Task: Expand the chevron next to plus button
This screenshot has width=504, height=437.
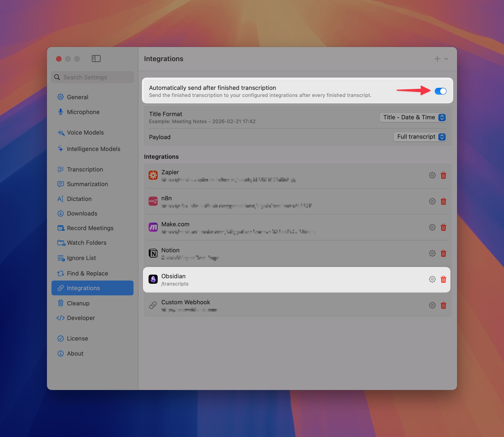Action: point(446,59)
